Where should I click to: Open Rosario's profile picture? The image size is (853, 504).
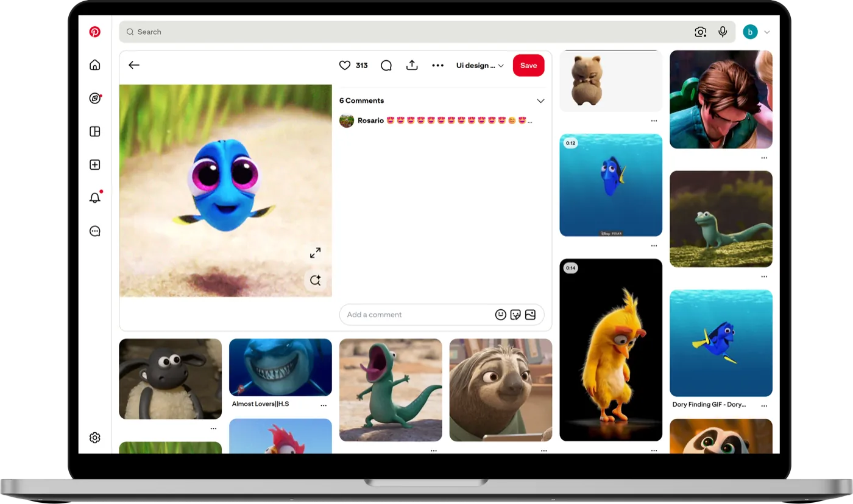click(347, 121)
